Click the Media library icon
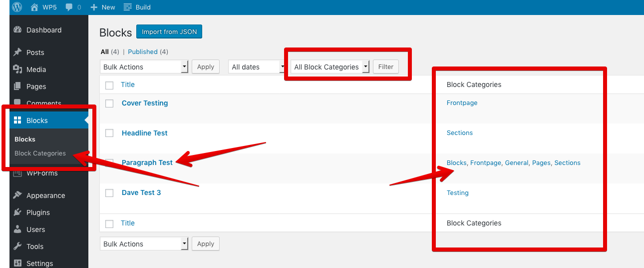Image resolution: width=644 pixels, height=268 pixels. coord(18,69)
